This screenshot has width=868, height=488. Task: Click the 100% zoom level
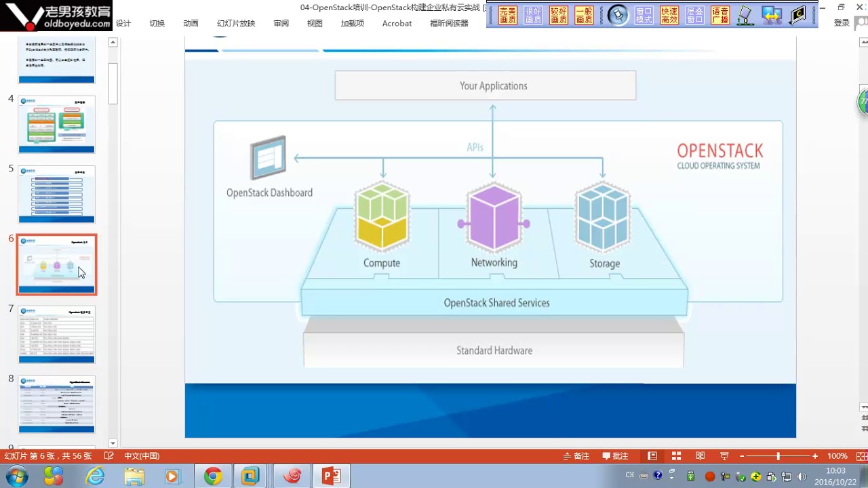(x=837, y=456)
